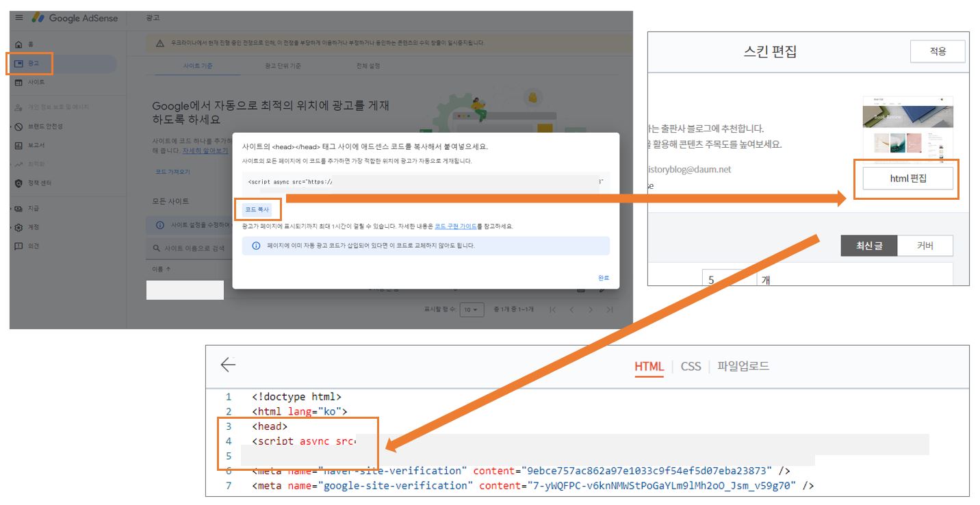Open 최적화 in the AdSense sidebar
Image resolution: width=980 pixels, height=505 pixels.
click(31, 164)
